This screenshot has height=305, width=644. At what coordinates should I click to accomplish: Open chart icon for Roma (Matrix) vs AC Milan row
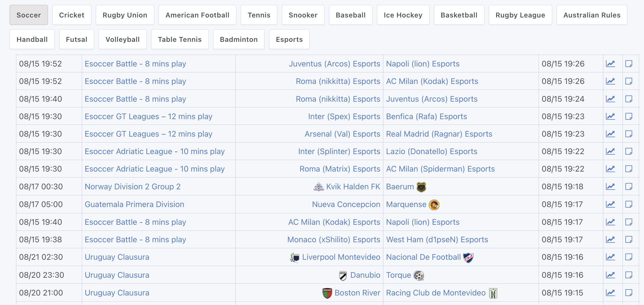point(610,169)
